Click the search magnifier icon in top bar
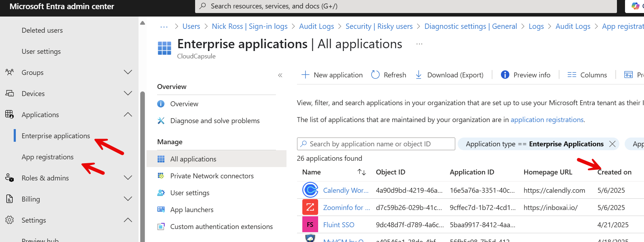Viewport: 644px width, 242px height. (203, 6)
